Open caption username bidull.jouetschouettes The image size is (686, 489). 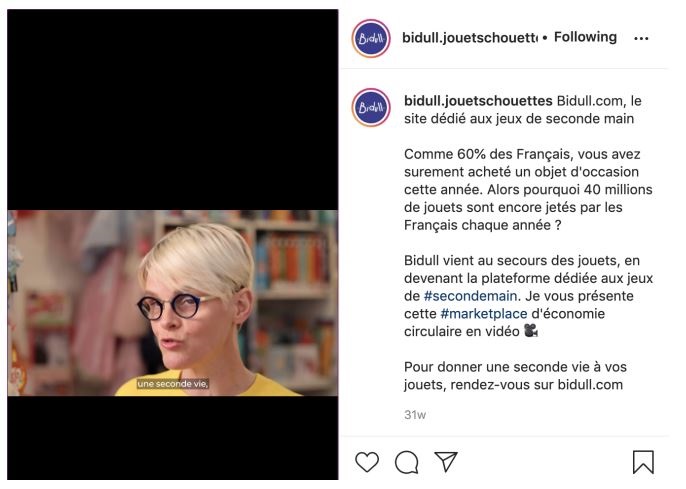point(478,101)
